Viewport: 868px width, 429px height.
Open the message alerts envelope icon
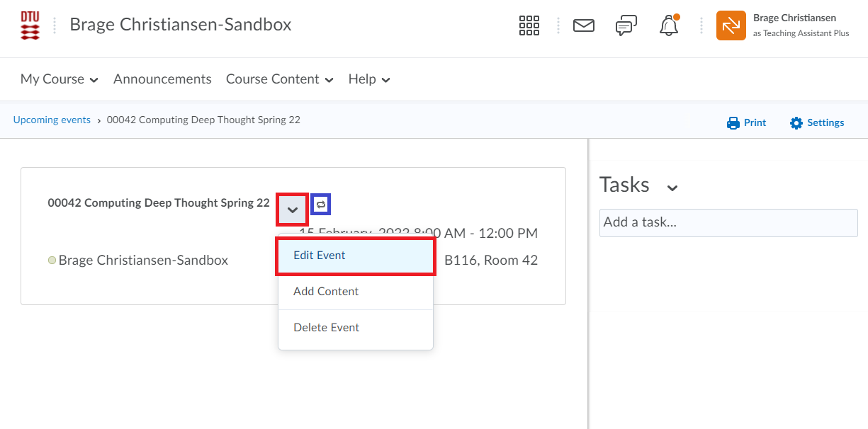pos(583,25)
